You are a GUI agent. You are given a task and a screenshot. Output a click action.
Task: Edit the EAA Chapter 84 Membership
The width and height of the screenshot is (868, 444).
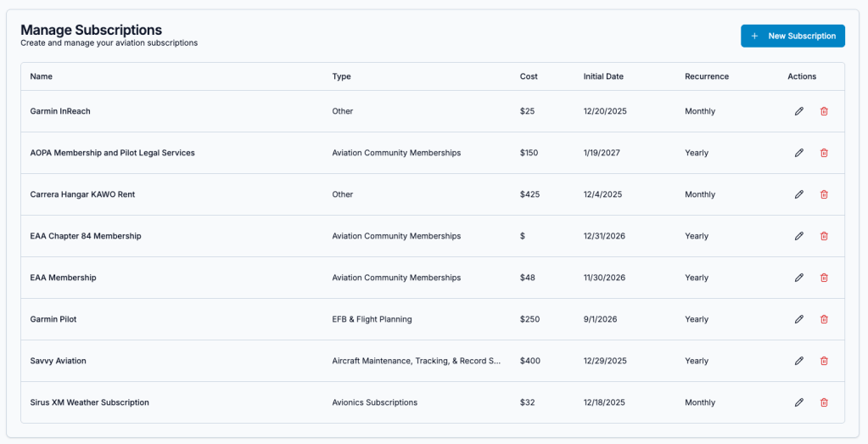click(798, 236)
